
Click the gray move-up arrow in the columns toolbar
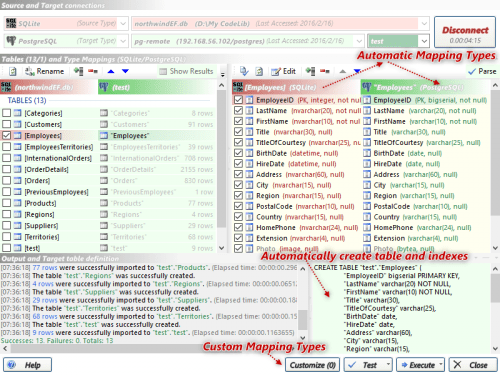pos(343,71)
